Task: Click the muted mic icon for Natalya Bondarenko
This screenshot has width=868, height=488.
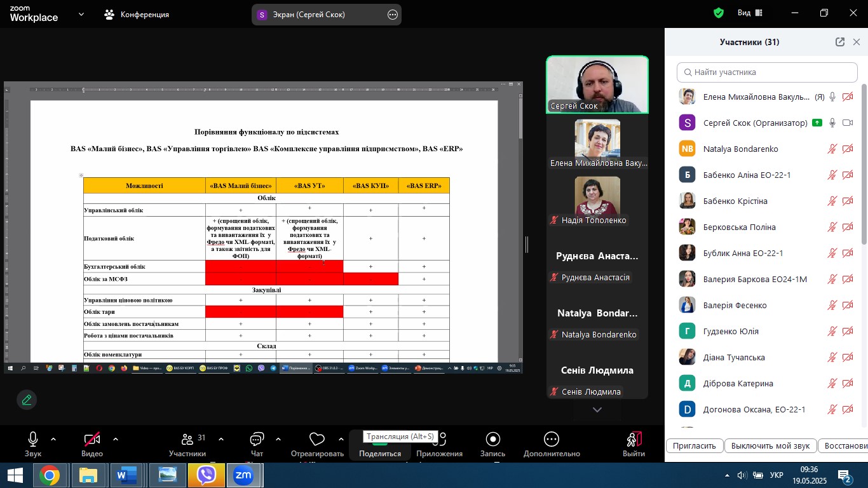Action: (x=832, y=149)
